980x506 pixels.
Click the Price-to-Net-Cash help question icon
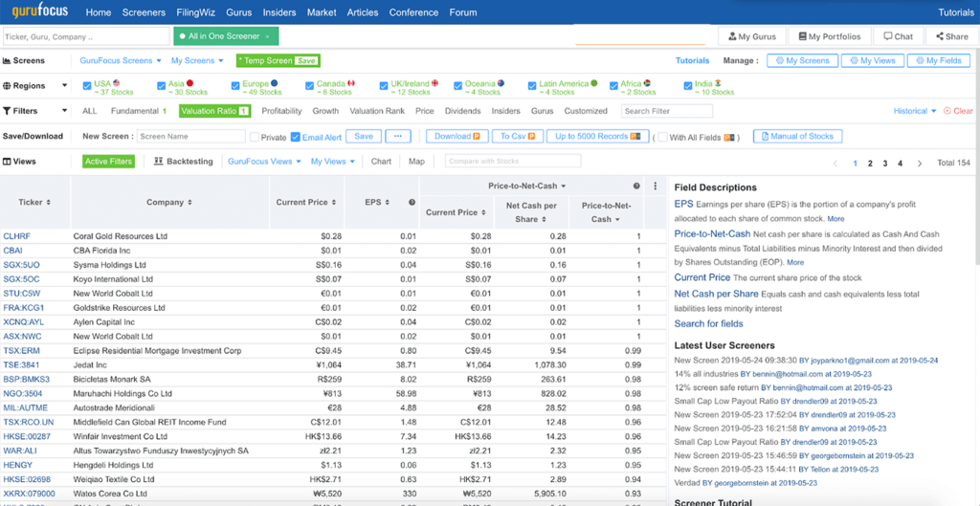[636, 186]
